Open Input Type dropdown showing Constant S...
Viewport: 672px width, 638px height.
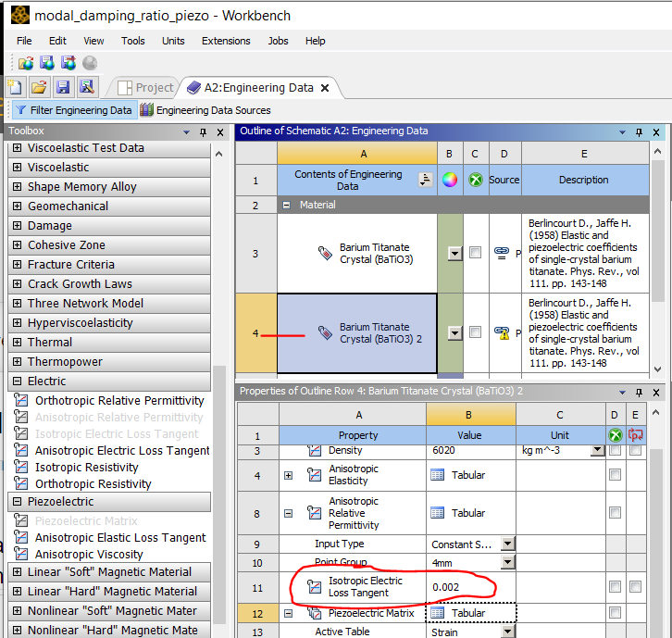(508, 544)
